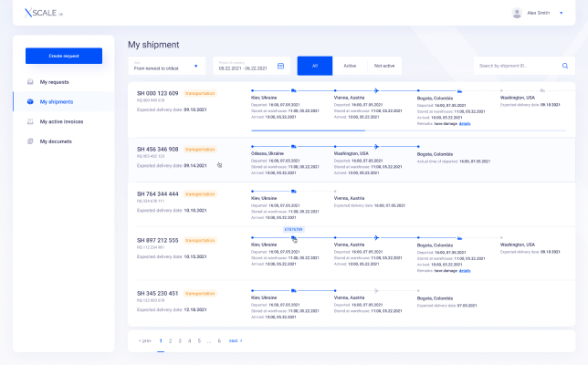
Task: Click the My documents icon
Action: (x=30, y=141)
